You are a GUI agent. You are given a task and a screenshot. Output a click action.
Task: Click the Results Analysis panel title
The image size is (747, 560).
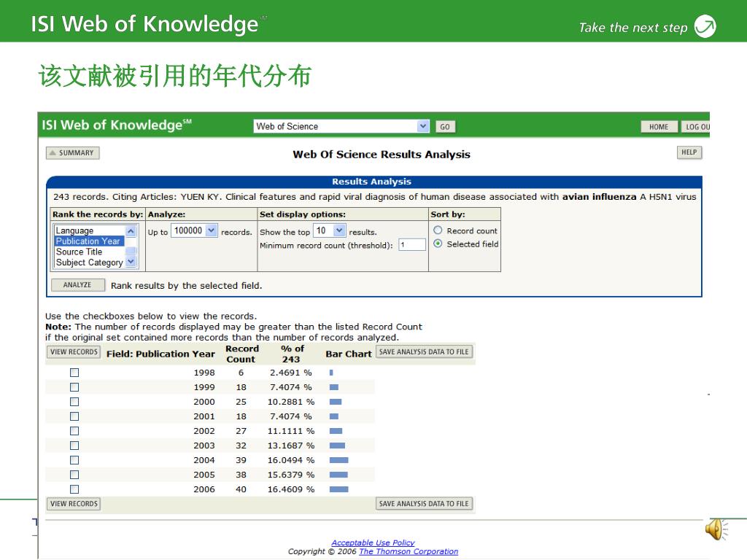371,182
